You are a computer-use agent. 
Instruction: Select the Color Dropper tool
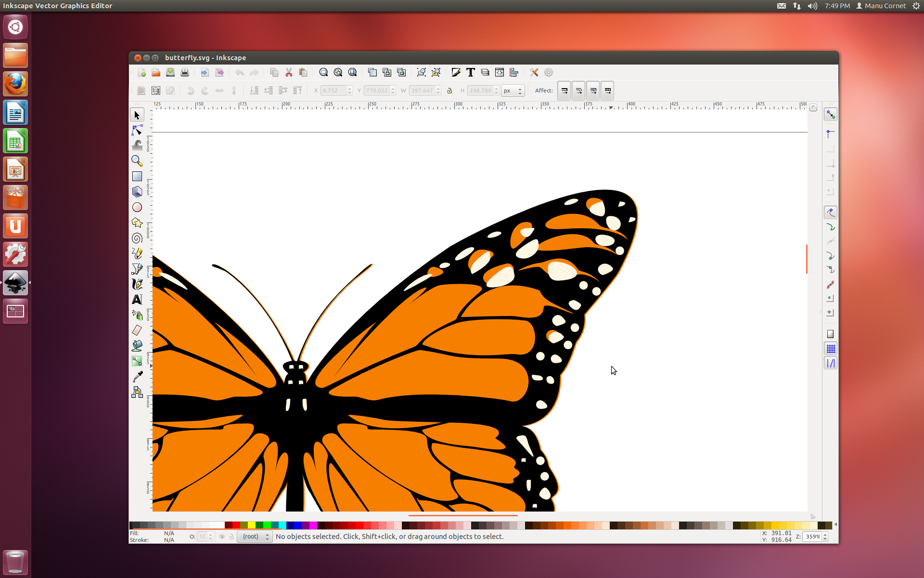tap(137, 377)
